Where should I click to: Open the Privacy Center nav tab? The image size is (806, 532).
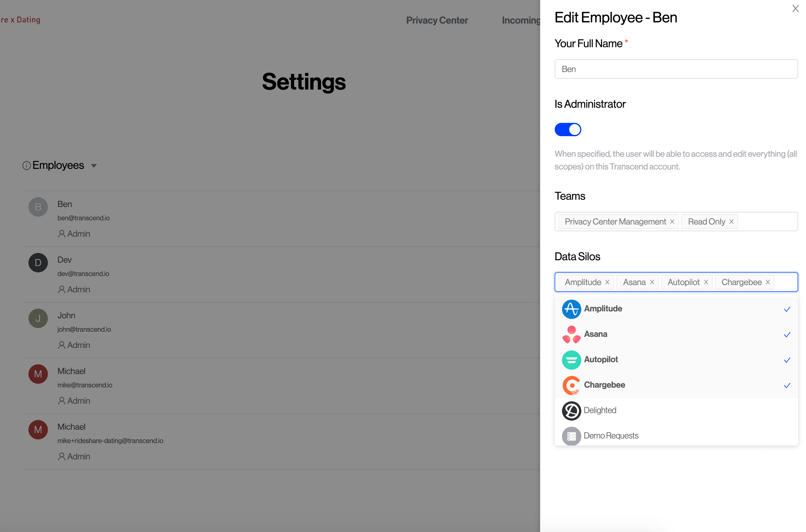click(x=437, y=20)
